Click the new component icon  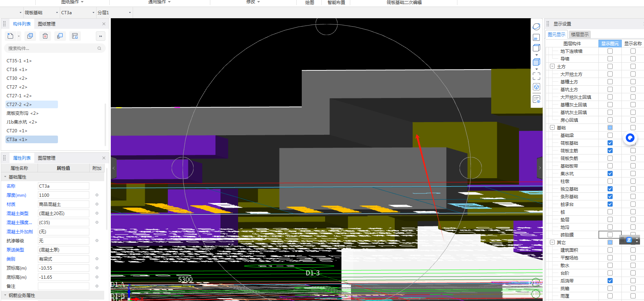tap(10, 36)
